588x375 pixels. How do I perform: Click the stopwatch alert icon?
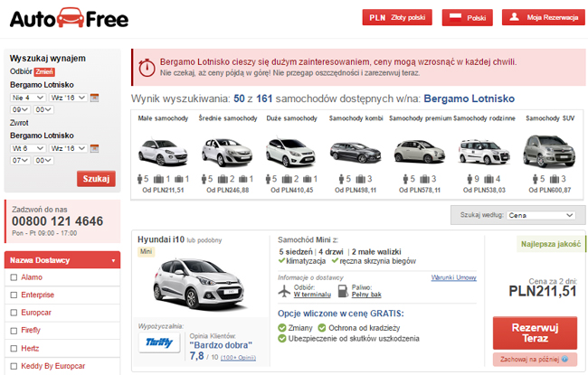coord(147,68)
